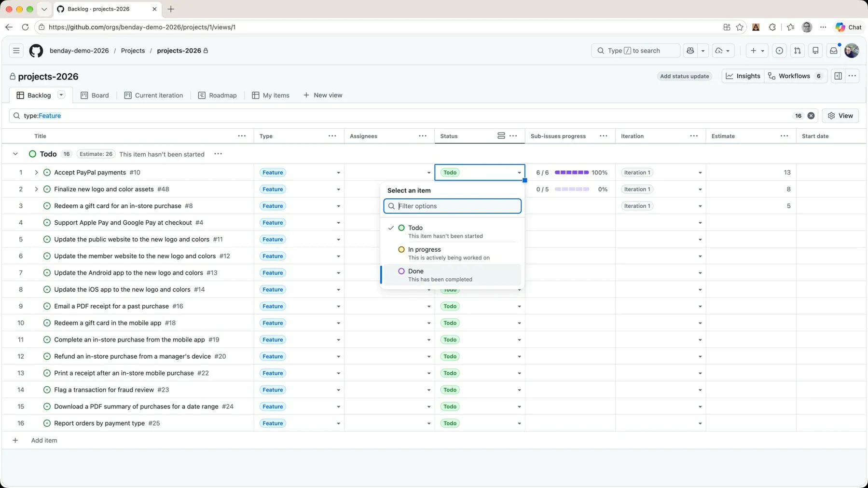Open the Insights button
868x488 pixels.
tap(743, 76)
